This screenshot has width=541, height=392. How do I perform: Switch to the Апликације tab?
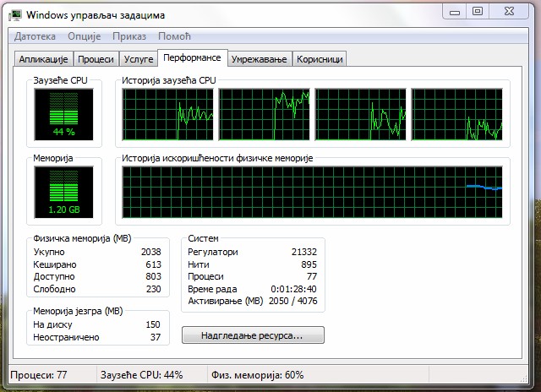click(43, 59)
